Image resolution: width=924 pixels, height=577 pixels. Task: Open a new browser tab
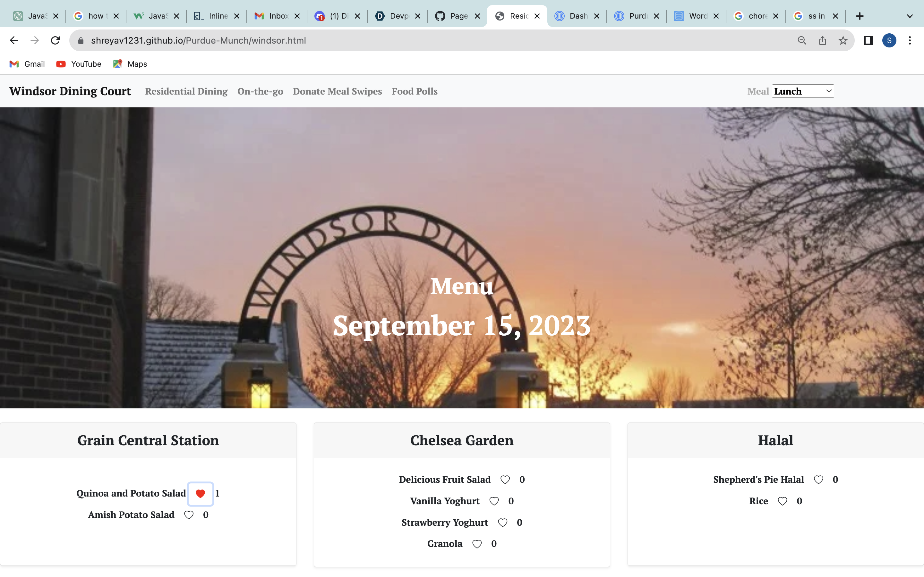(x=860, y=16)
